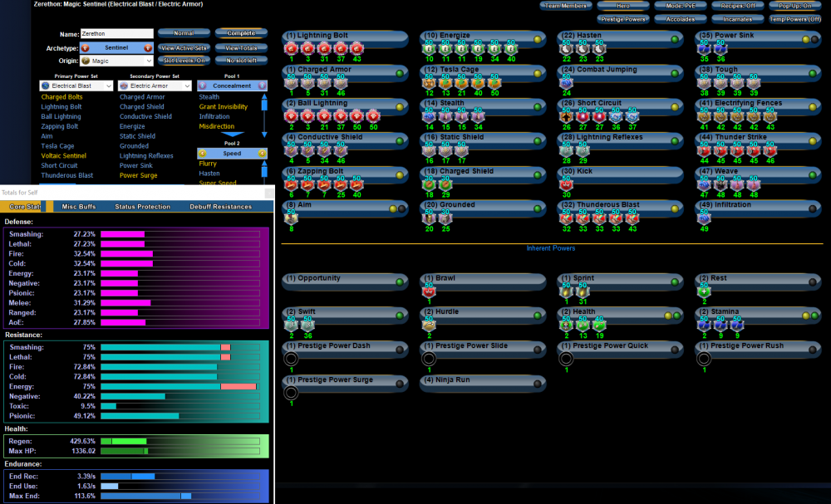
Task: Open the Debuff Resistances tab
Action: (220, 207)
